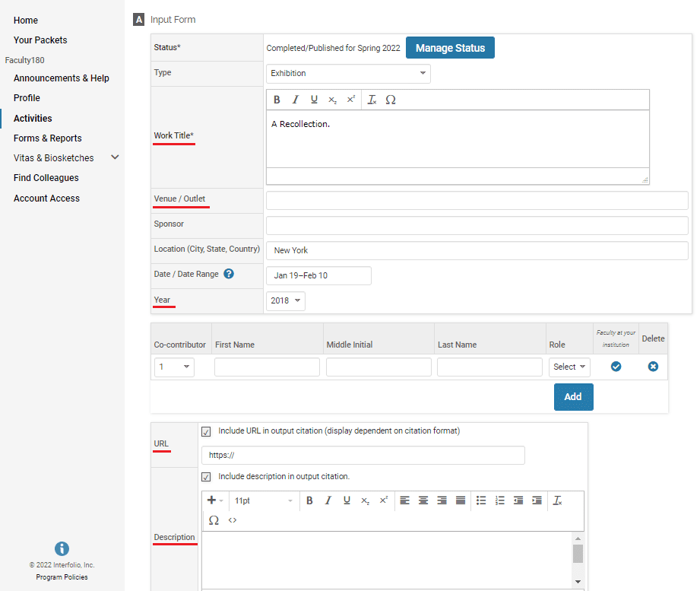The height and width of the screenshot is (591, 700).
Task: Apply underline in the Work Title editor
Action: (315, 100)
